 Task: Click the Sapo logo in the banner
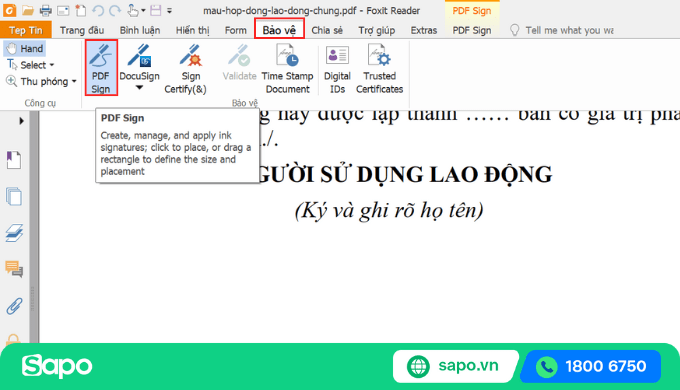tap(57, 366)
